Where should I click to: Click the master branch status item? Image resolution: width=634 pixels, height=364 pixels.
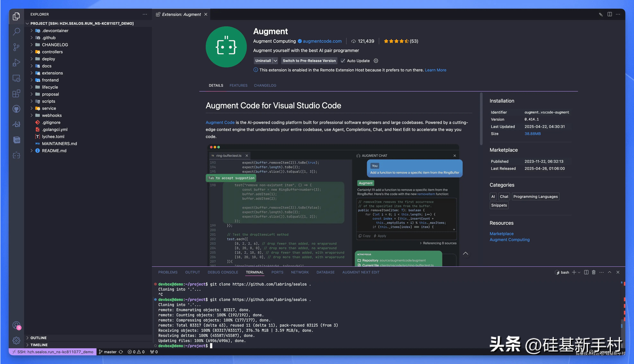pos(108,352)
